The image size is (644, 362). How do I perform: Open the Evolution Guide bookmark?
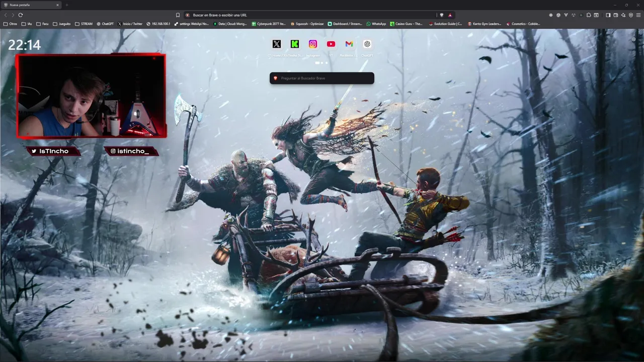point(445,24)
